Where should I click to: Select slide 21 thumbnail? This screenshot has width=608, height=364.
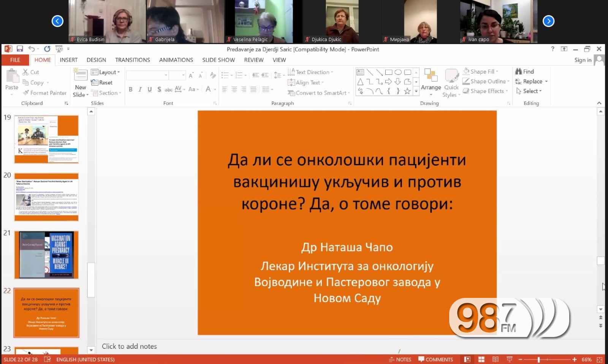46,255
